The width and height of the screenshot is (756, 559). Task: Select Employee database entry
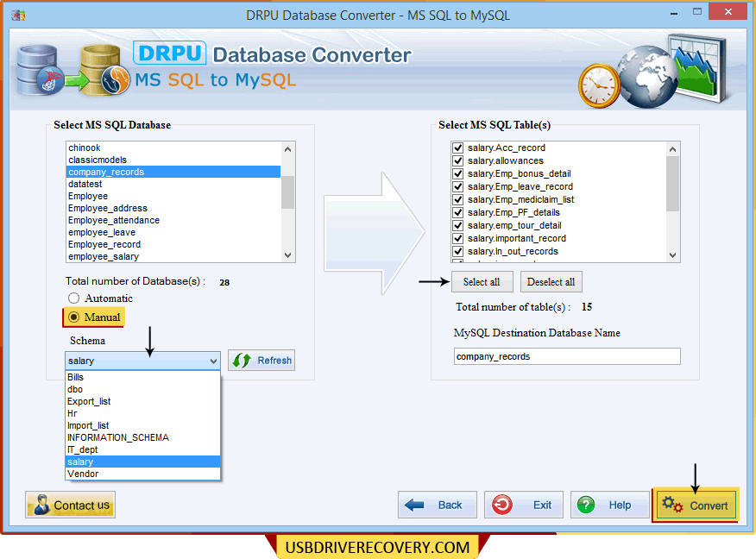point(173,196)
